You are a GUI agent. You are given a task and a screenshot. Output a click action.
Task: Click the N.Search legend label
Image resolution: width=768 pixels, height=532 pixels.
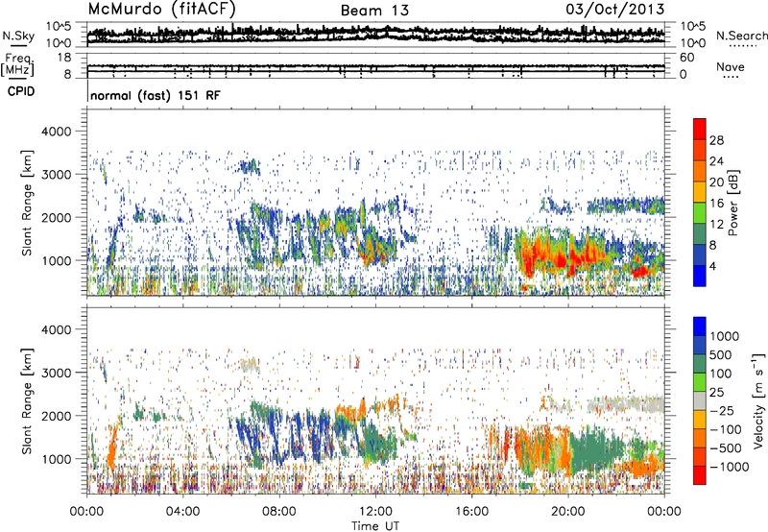point(741,36)
